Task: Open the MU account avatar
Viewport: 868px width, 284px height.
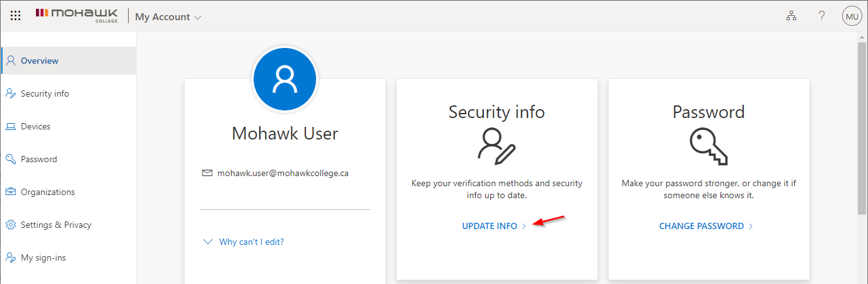Action: click(x=852, y=16)
